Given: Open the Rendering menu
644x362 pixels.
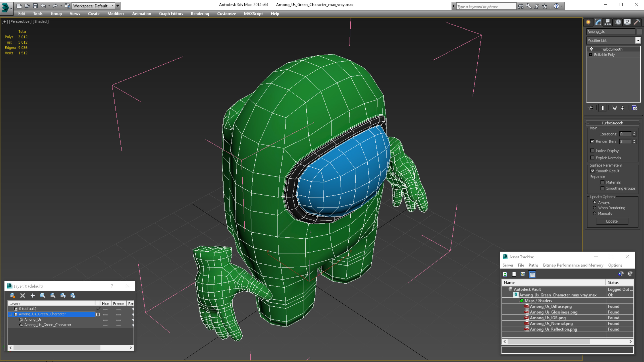Looking at the screenshot, I should [200, 14].
